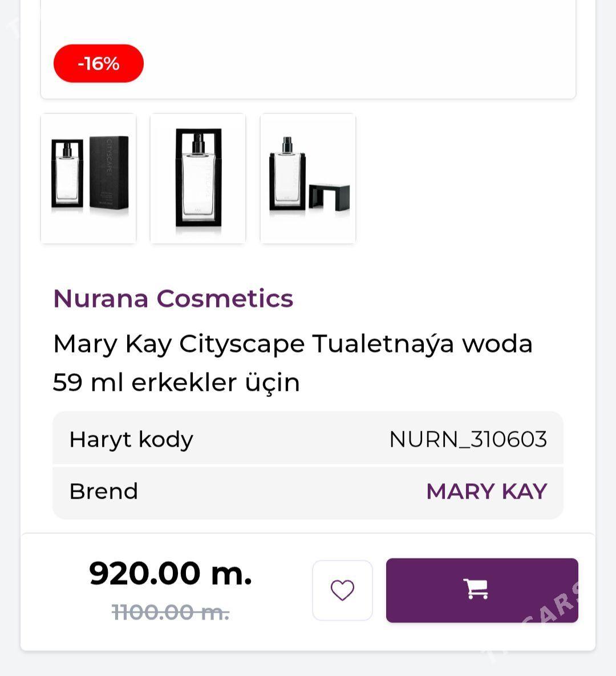This screenshot has height=676, width=616.
Task: Click the product code NURN_310603
Action: pos(468,439)
